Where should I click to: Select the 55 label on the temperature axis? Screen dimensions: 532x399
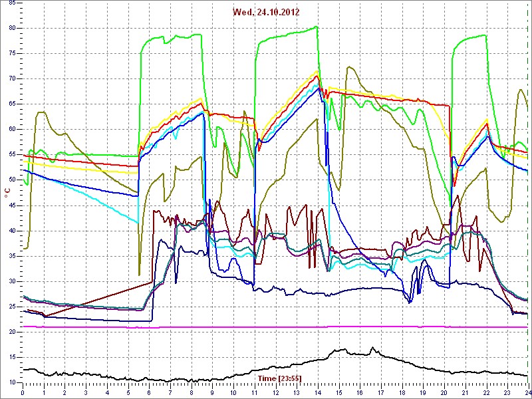coord(11,155)
